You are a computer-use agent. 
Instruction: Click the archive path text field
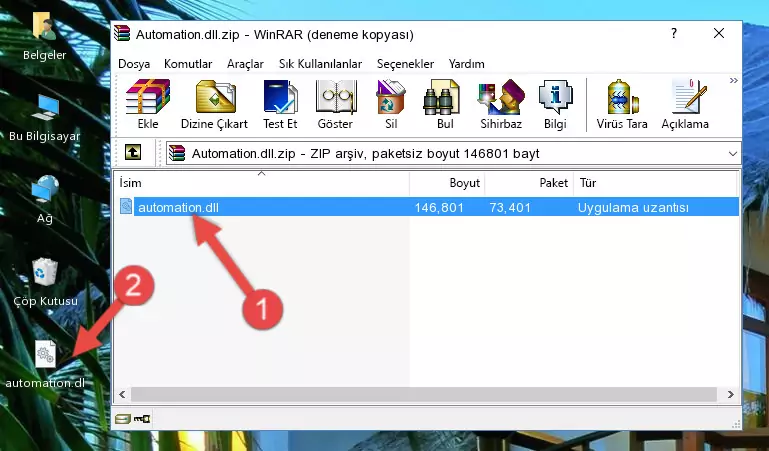point(453,153)
